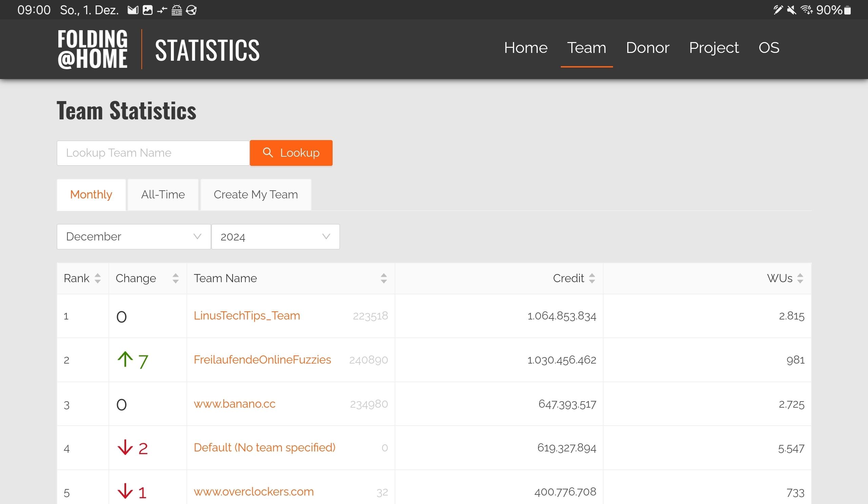
Task: Sort by Change column arrows
Action: 175,278
